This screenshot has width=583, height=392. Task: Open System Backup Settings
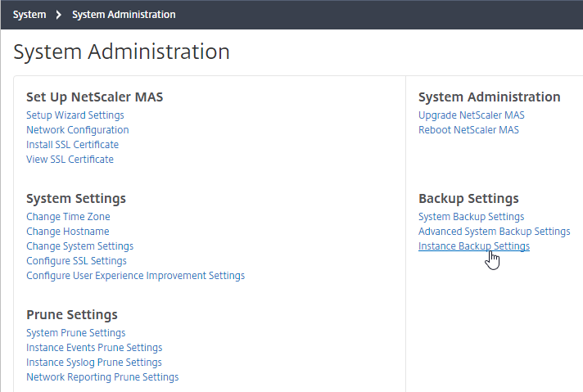pyautogui.click(x=471, y=217)
